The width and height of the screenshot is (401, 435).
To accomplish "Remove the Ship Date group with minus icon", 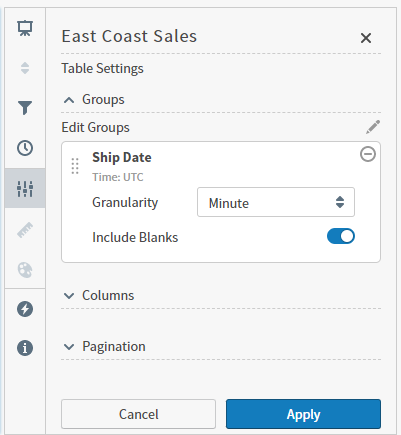I will coord(368,154).
